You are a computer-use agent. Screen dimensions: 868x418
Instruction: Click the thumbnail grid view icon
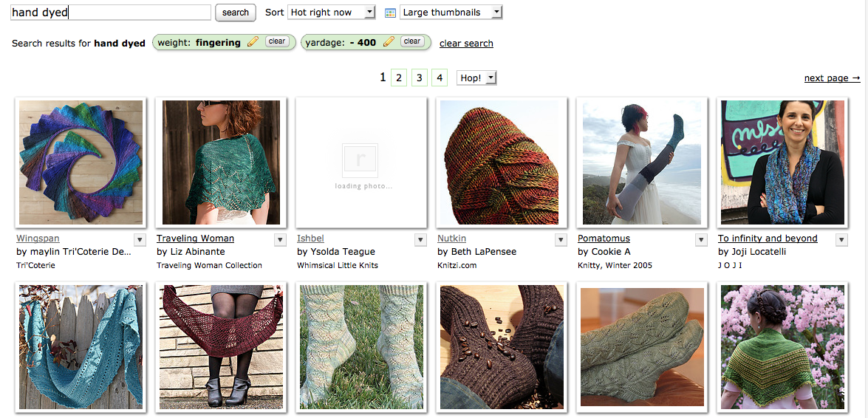(x=390, y=13)
